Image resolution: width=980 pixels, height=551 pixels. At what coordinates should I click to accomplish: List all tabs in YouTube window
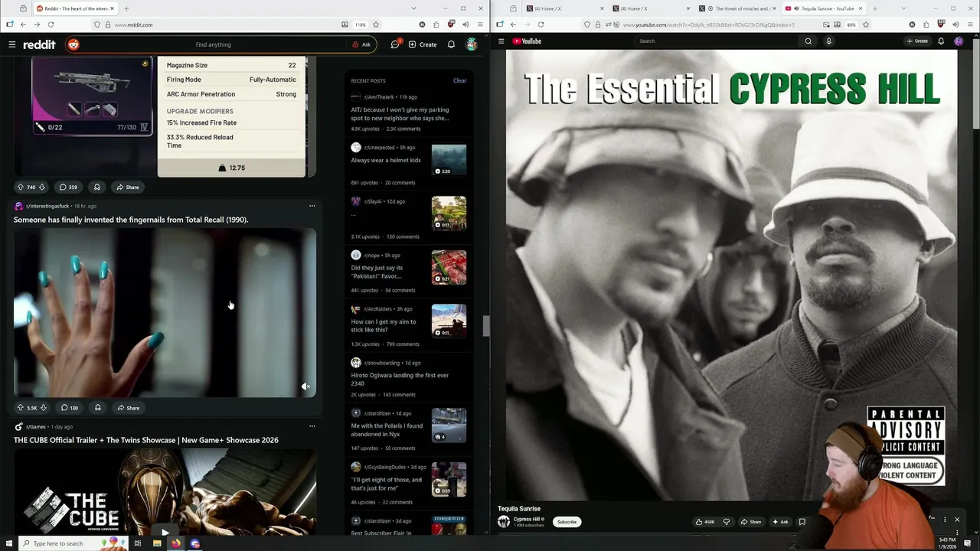[904, 8]
